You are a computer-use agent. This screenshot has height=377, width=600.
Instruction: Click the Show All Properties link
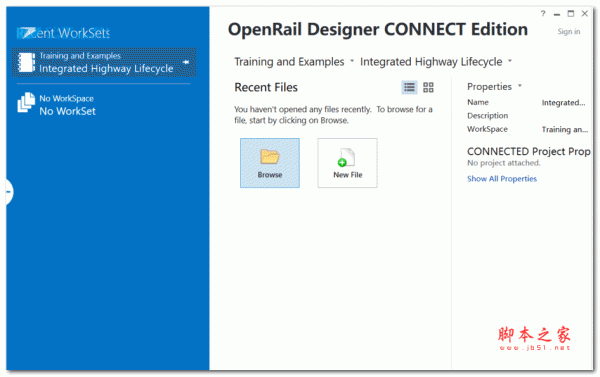[x=502, y=179]
